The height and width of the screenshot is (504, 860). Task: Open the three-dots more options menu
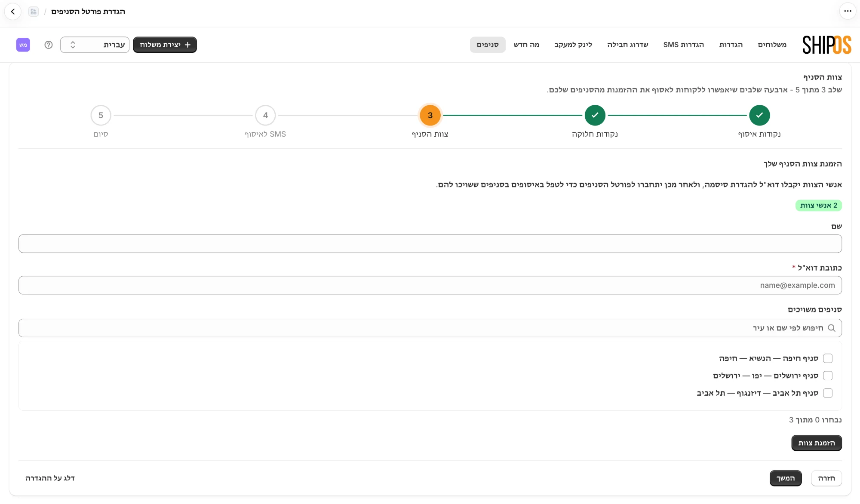(848, 11)
